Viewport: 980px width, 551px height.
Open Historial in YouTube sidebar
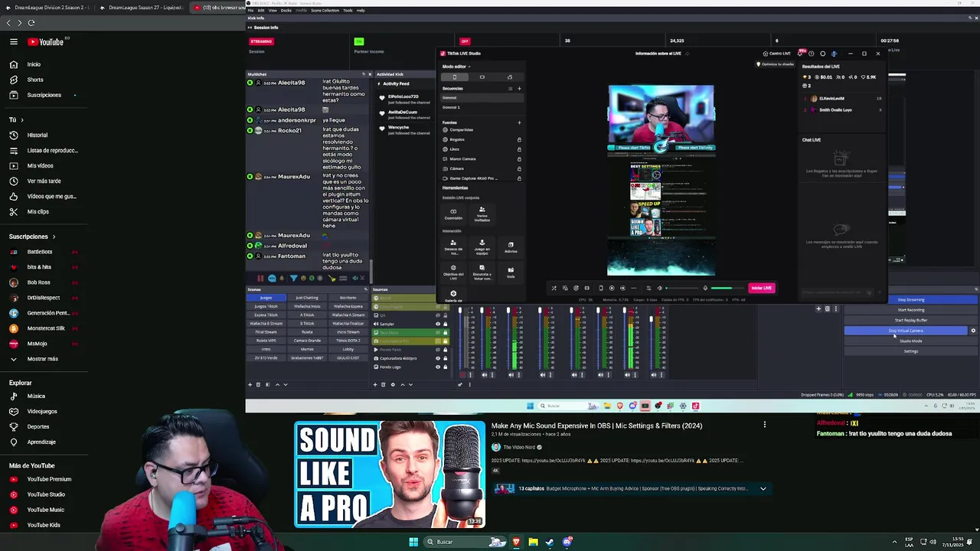tap(38, 135)
